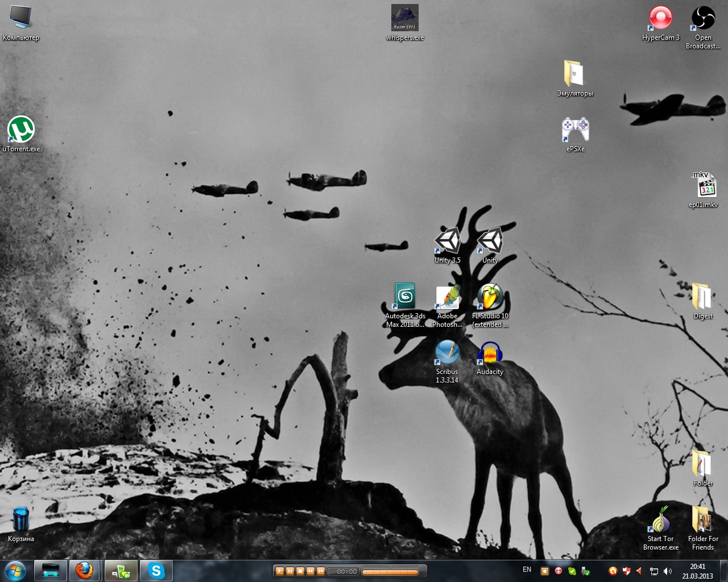Open the Эмуляторы folder

click(575, 74)
